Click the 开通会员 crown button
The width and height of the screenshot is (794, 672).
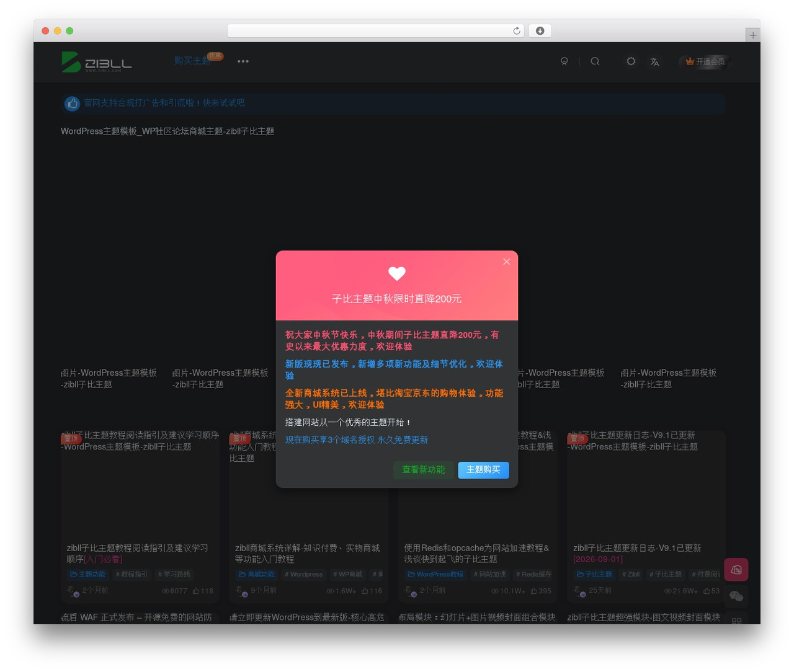(705, 61)
